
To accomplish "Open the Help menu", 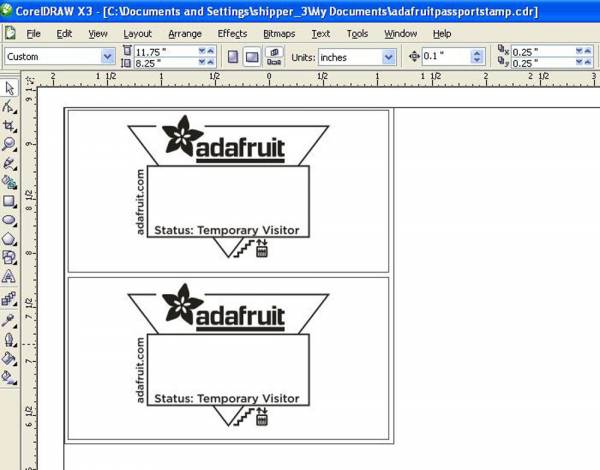I will click(x=442, y=34).
